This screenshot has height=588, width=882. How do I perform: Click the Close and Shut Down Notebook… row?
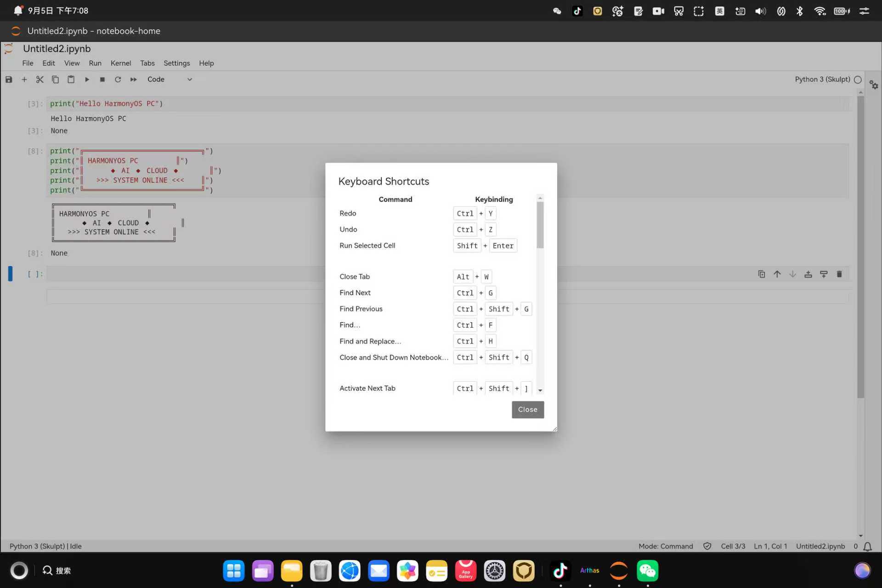click(x=435, y=357)
